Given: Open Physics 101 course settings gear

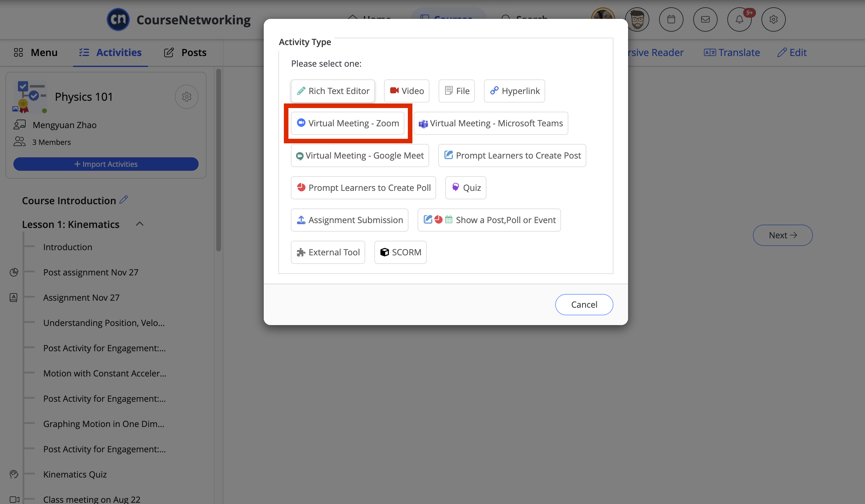Looking at the screenshot, I should (186, 97).
